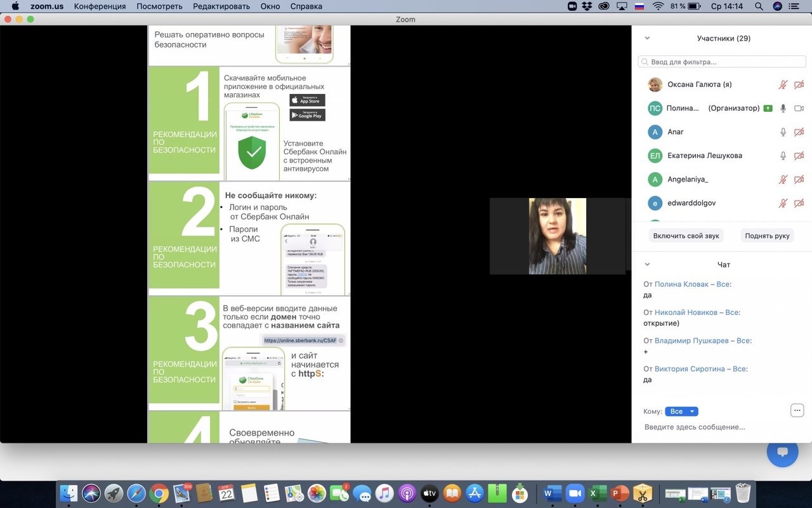Screen dimensions: 812x508
Task: Click Angelaniya_'s muted microphone icon
Action: [x=783, y=180]
